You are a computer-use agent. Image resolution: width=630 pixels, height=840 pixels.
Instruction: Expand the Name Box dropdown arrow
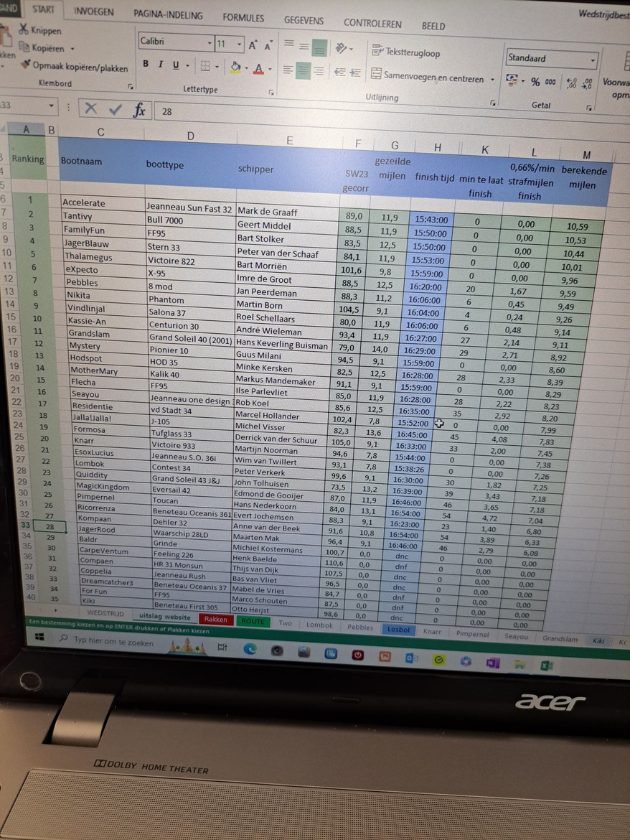click(52, 106)
